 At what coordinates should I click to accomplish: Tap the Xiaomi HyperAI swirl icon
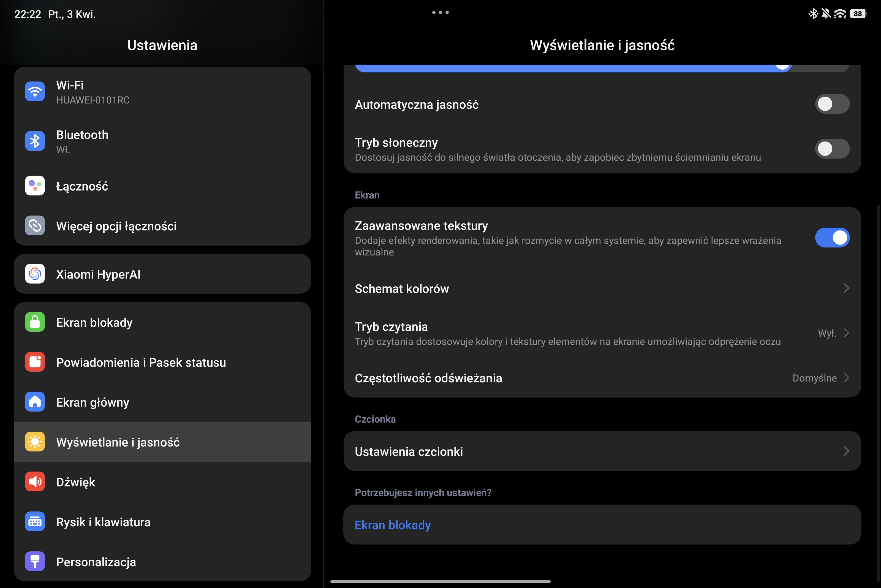(x=35, y=274)
